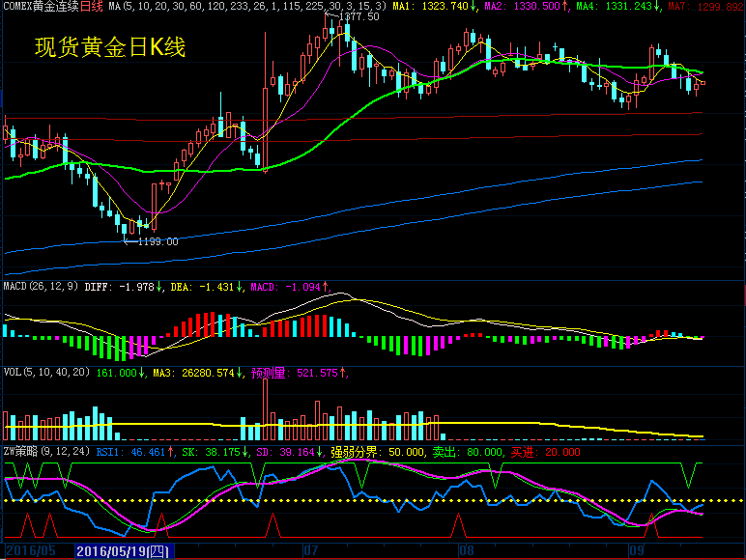Click the COMEX黄金连续 contract name
Viewport: 746px width, 560px height.
39,7
